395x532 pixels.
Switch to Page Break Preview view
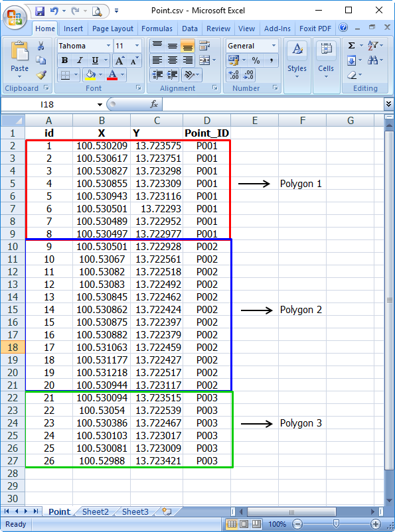tap(256, 524)
